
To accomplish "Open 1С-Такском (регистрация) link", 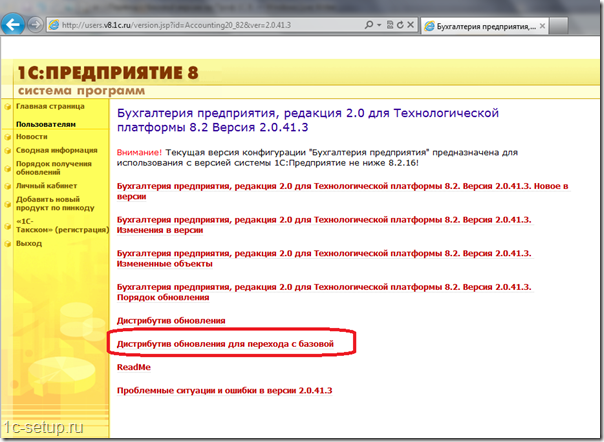I will tap(62, 225).
